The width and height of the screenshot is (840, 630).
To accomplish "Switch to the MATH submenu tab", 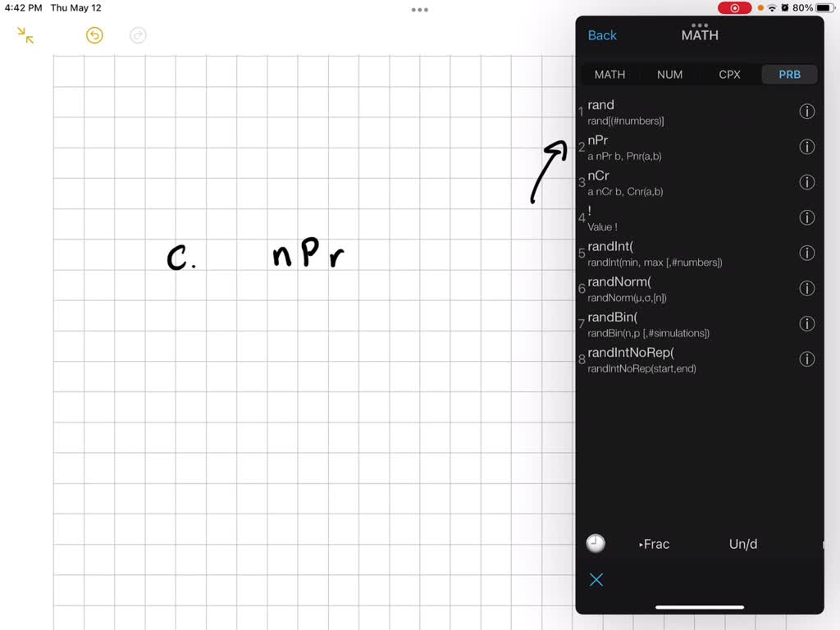I will tap(609, 75).
